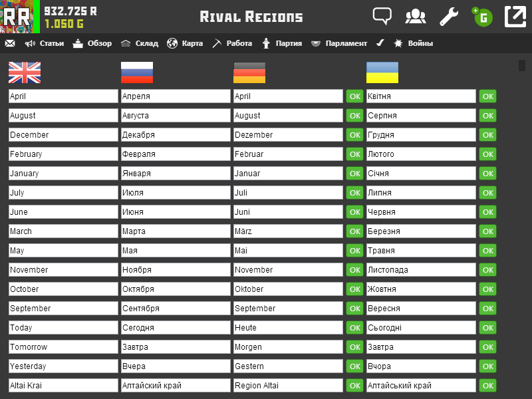Click the external link arrow icon
The width and height of the screenshot is (532, 399).
[x=515, y=16]
